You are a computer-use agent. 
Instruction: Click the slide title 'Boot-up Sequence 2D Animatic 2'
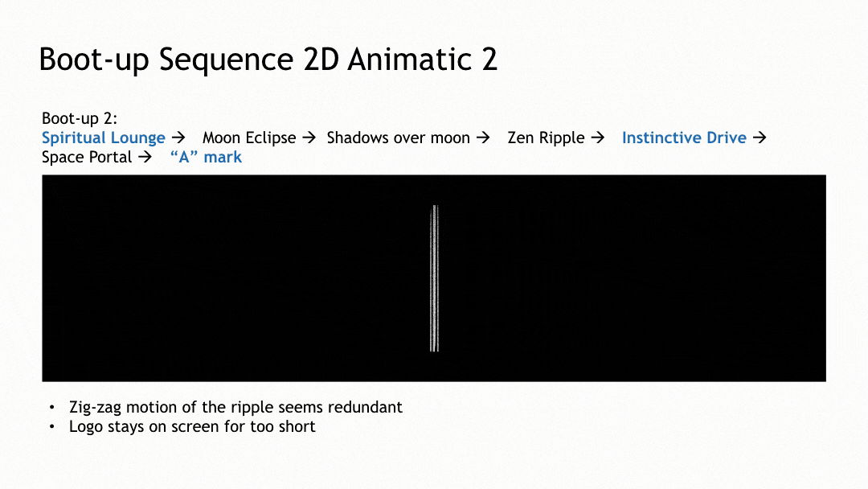pos(268,60)
